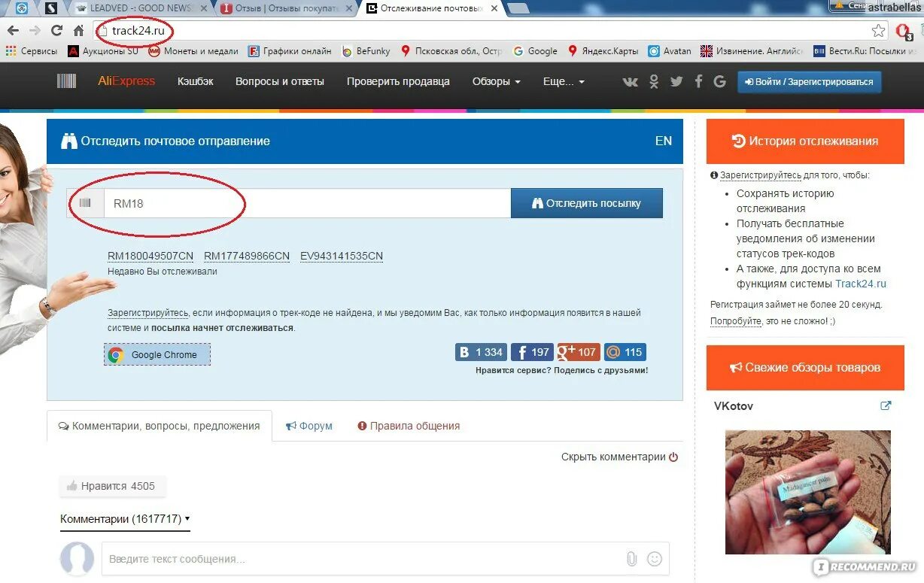Focus the tracking number field with RM18

[307, 203]
